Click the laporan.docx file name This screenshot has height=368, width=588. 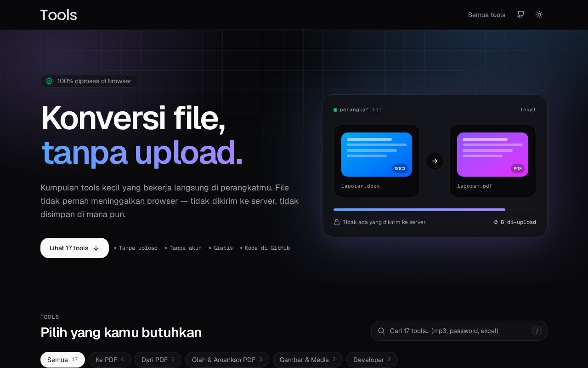tap(361, 186)
